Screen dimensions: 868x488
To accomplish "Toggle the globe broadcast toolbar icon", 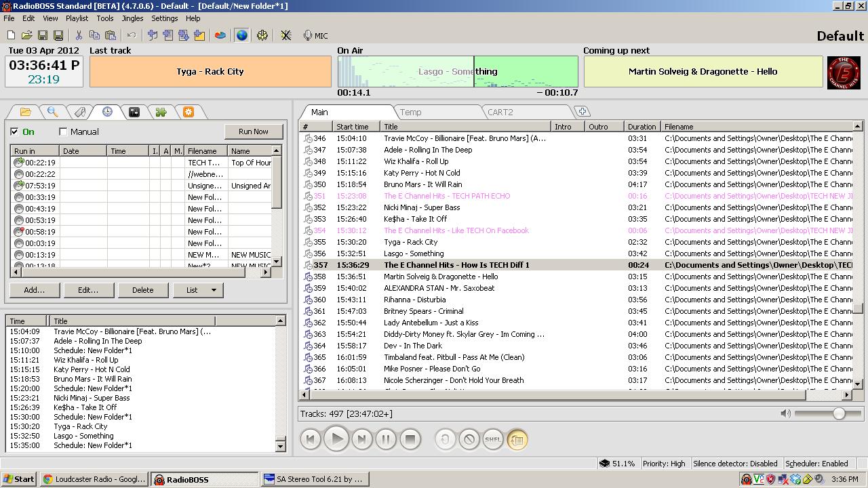I will pyautogui.click(x=241, y=35).
